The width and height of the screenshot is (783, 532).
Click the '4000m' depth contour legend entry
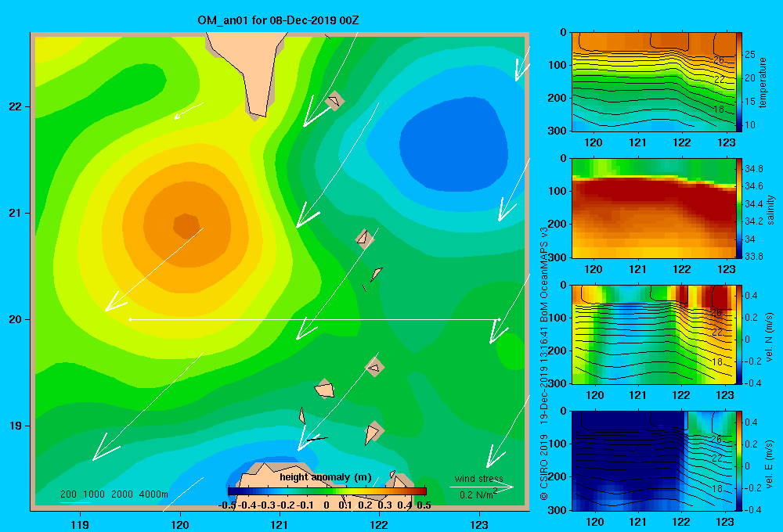[153, 494]
